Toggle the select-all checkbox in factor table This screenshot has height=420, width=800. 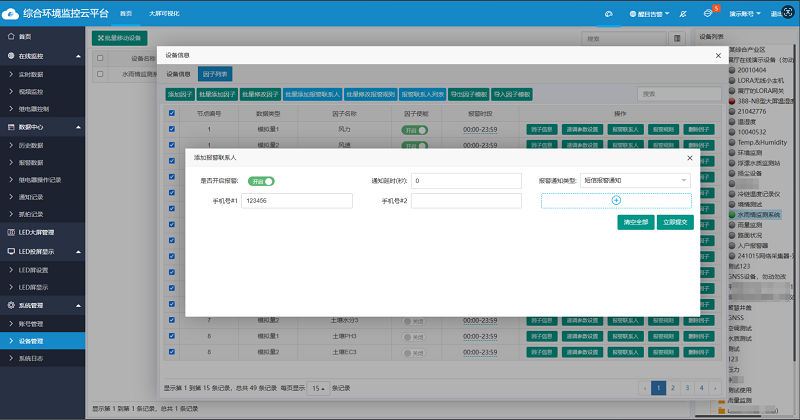tap(172, 114)
